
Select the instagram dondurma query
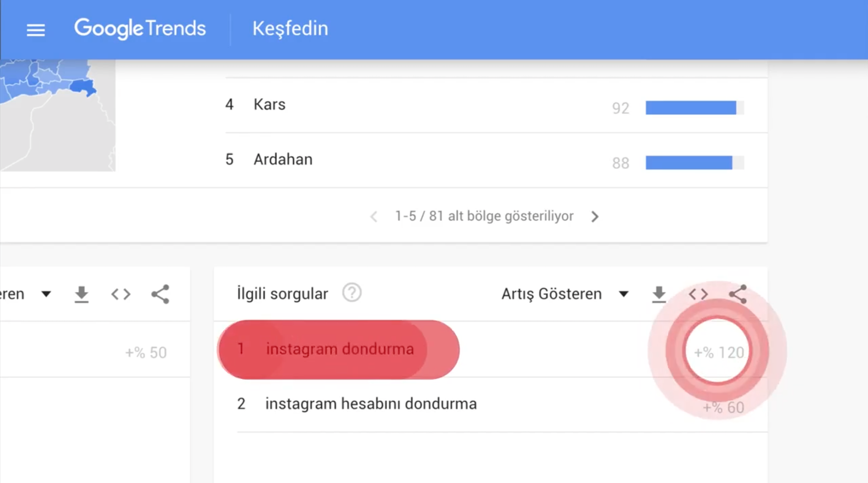(x=339, y=349)
